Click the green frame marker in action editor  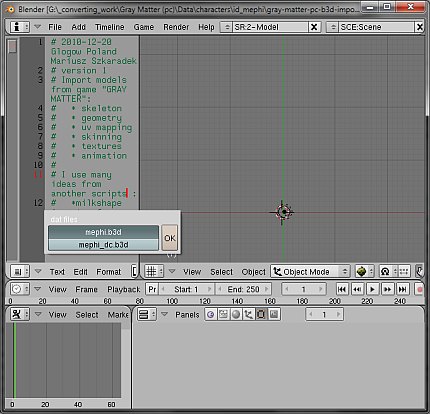14,360
